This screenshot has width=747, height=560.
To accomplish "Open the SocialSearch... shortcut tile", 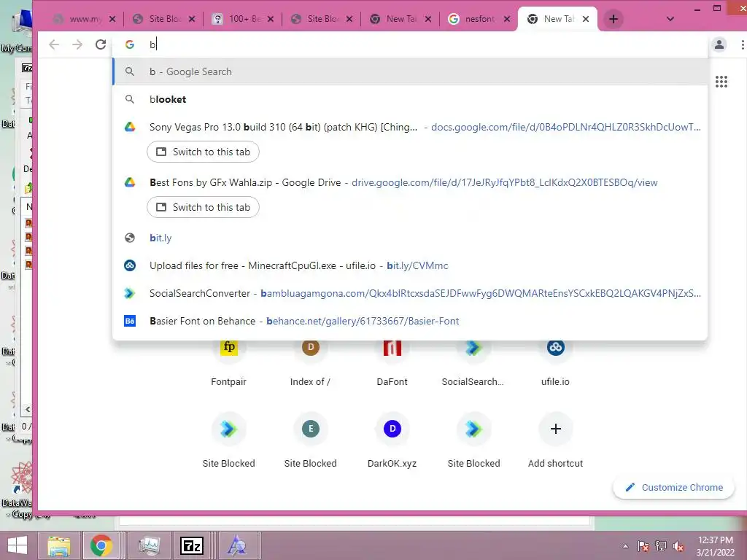I will tap(473, 361).
